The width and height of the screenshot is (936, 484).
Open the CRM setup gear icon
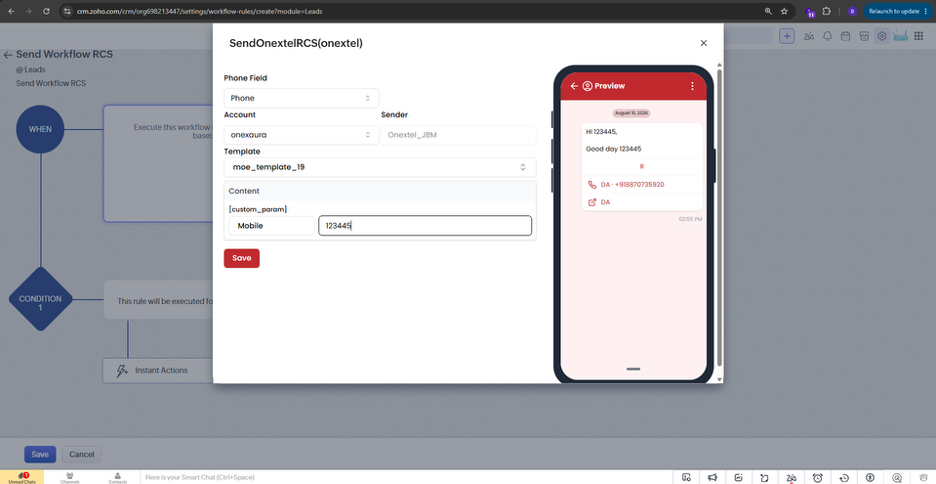coord(882,36)
